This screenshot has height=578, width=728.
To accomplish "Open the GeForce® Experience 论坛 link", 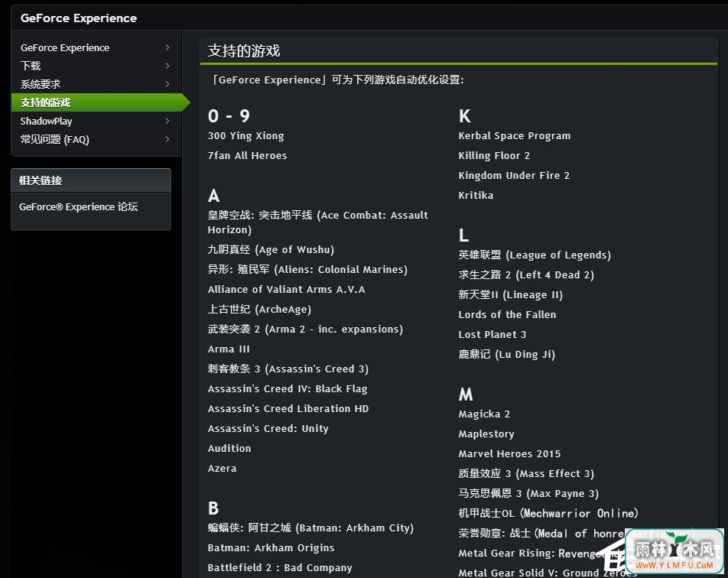I will pyautogui.click(x=78, y=206).
